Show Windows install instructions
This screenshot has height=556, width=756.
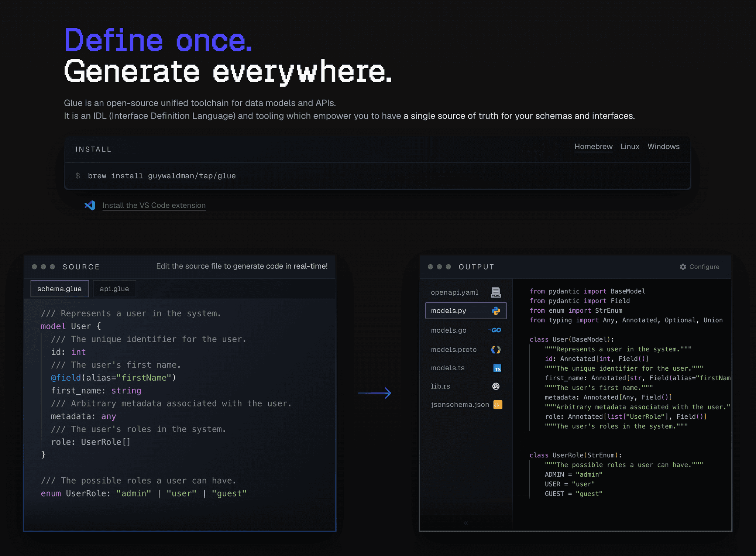pos(663,147)
